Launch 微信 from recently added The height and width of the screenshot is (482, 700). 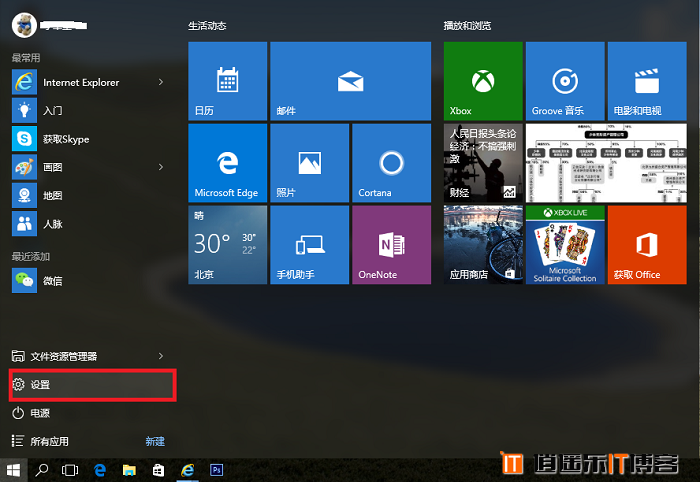(89, 280)
